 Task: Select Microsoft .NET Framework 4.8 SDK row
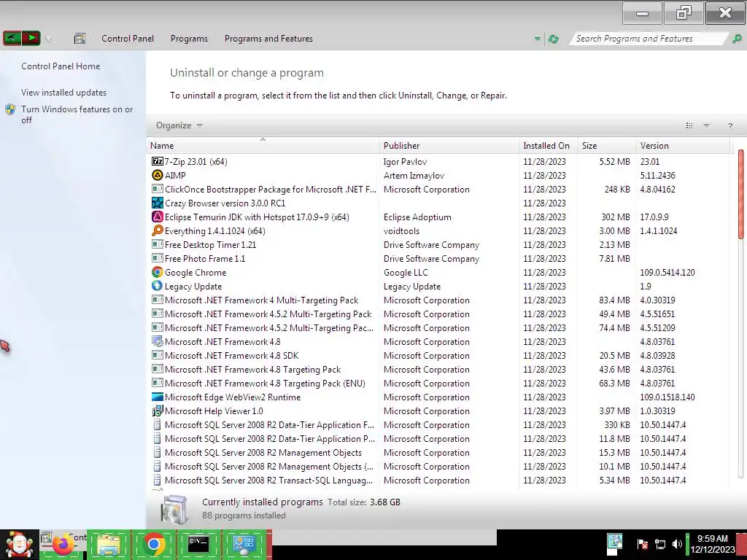coord(438,355)
